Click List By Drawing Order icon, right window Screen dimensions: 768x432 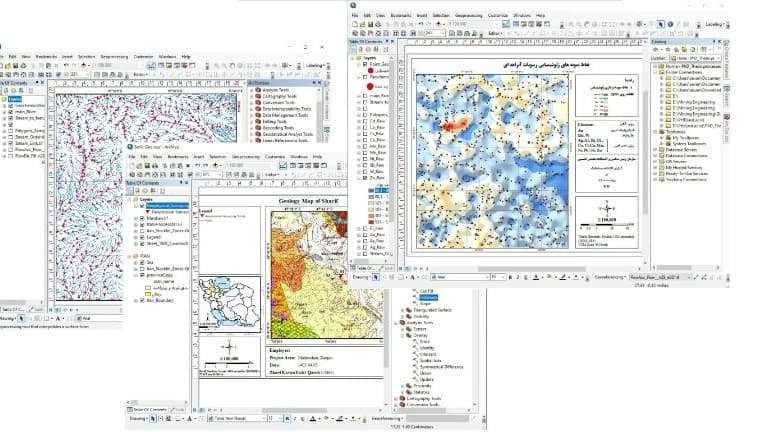(353, 49)
